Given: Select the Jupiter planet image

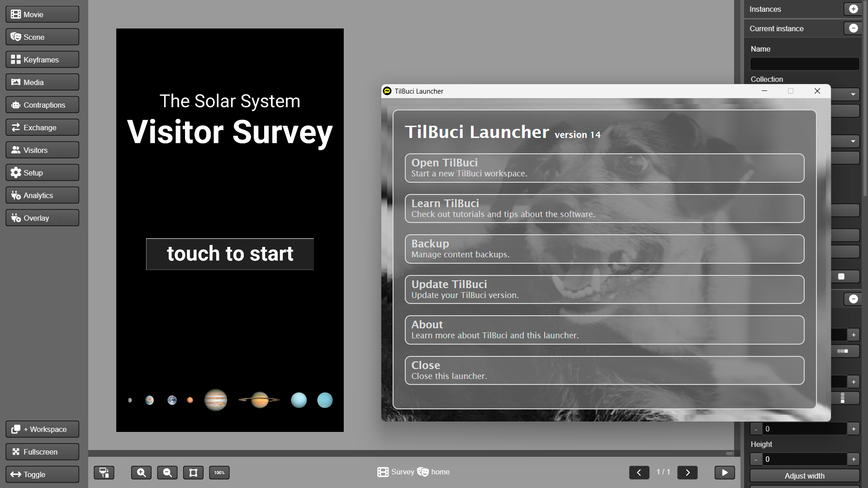Looking at the screenshot, I should coord(216,400).
